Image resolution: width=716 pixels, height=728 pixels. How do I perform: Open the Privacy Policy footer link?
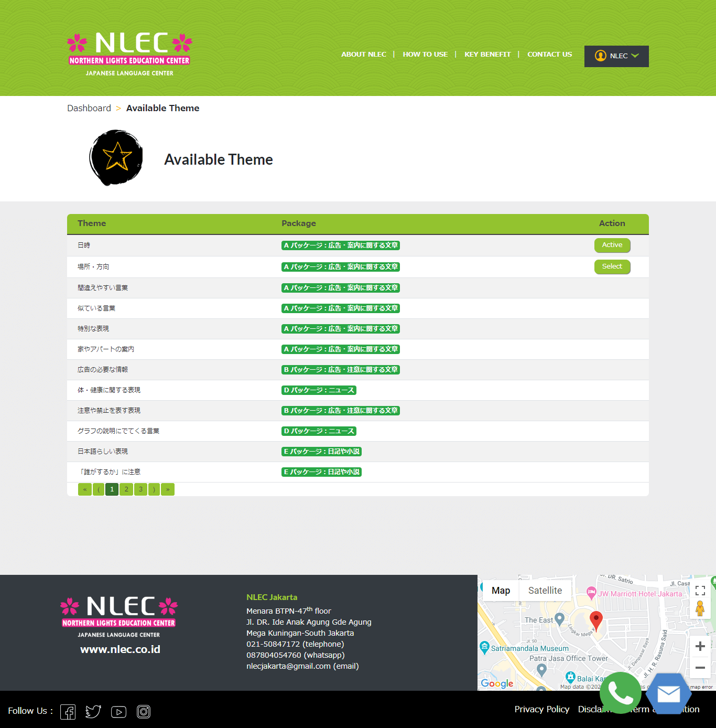pos(541,709)
